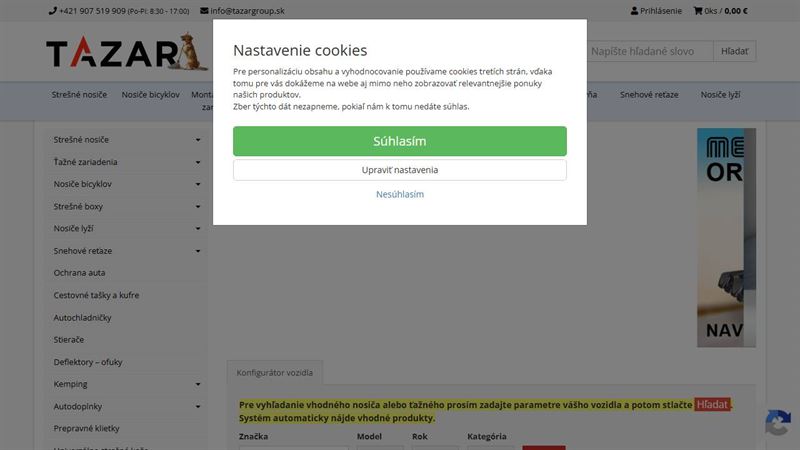This screenshot has width=800, height=450.
Task: Expand the Strešné boxy arrow
Action: coord(198,207)
